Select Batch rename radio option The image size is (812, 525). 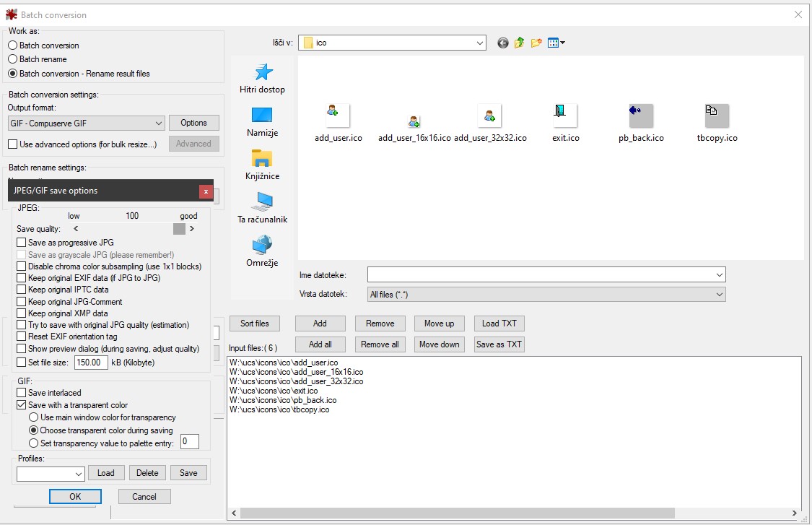12,59
